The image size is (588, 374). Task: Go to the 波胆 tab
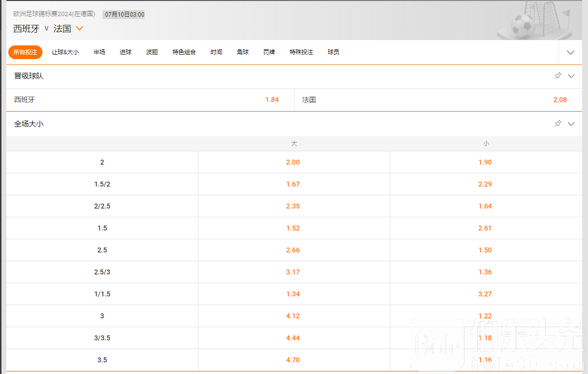click(x=152, y=52)
